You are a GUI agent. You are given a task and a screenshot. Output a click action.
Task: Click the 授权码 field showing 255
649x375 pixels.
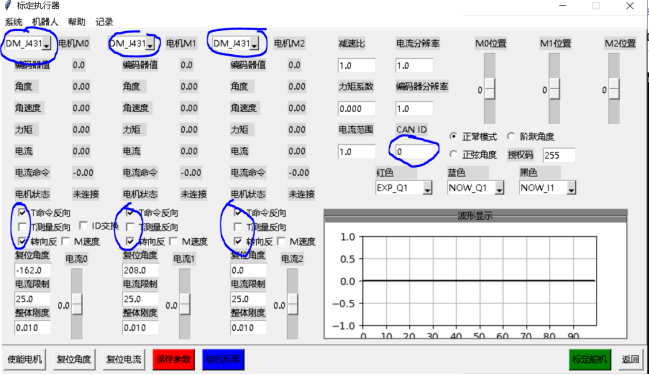click(x=559, y=155)
